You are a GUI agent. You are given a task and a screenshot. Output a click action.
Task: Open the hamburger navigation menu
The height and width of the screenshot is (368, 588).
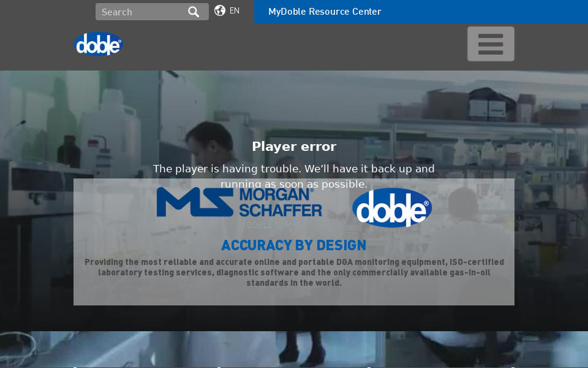(490, 43)
